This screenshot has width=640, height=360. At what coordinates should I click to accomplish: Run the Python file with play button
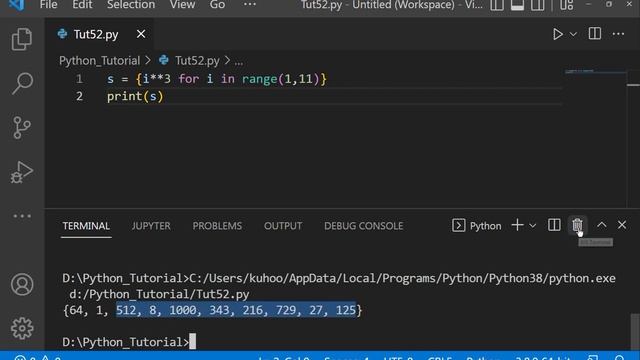pos(557,34)
